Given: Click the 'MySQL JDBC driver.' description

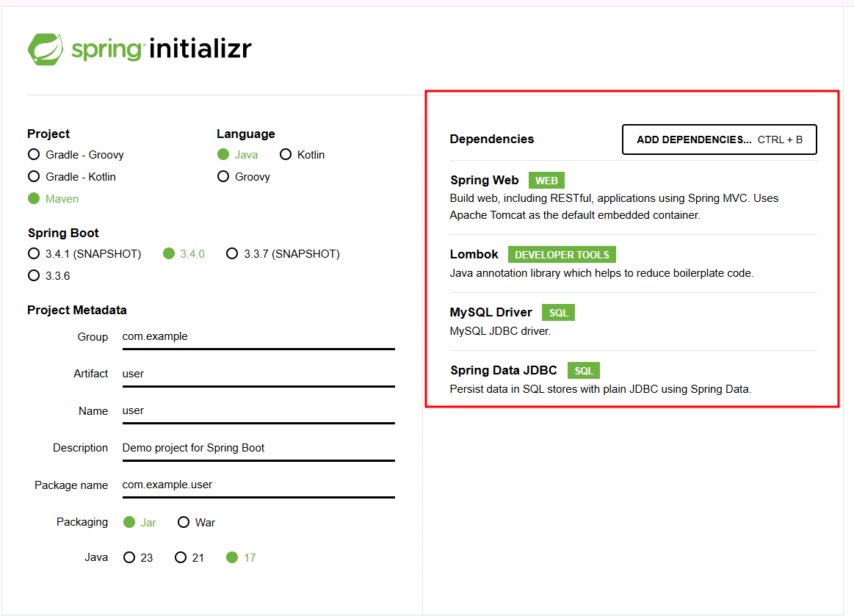Looking at the screenshot, I should pyautogui.click(x=500, y=331).
